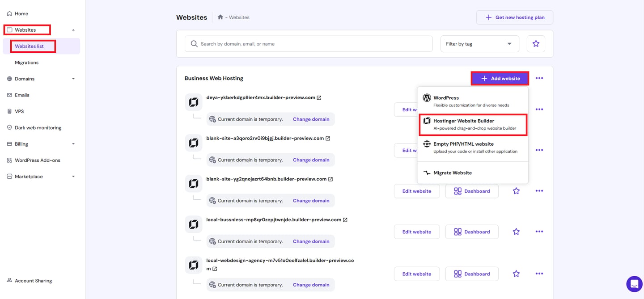
Task: Open three-dot menu for local-bussniess website
Action: pos(539,232)
